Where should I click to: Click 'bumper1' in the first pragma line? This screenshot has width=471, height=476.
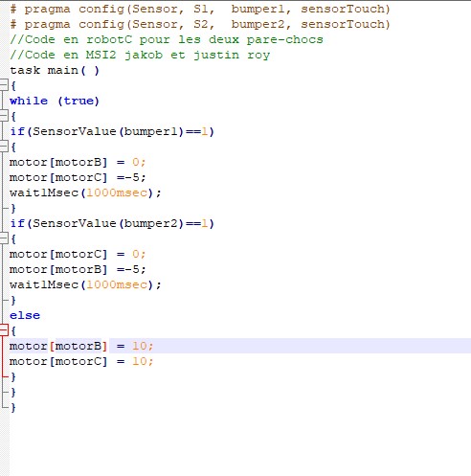(x=258, y=9)
